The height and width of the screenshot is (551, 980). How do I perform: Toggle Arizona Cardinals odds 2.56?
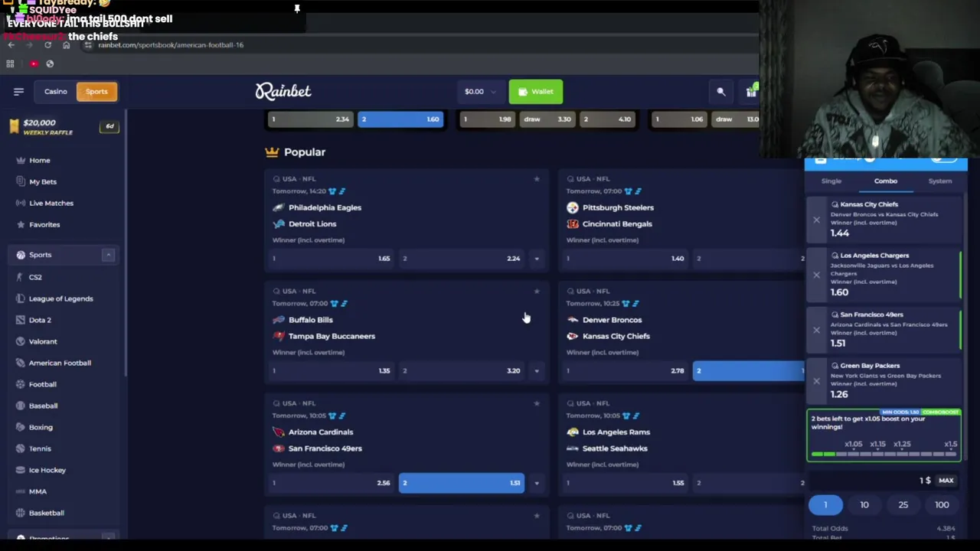332,483
